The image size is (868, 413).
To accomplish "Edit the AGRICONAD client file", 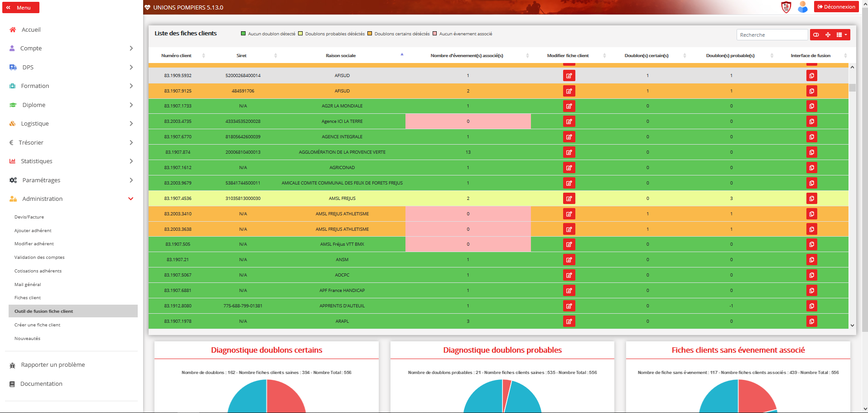I will (x=569, y=168).
